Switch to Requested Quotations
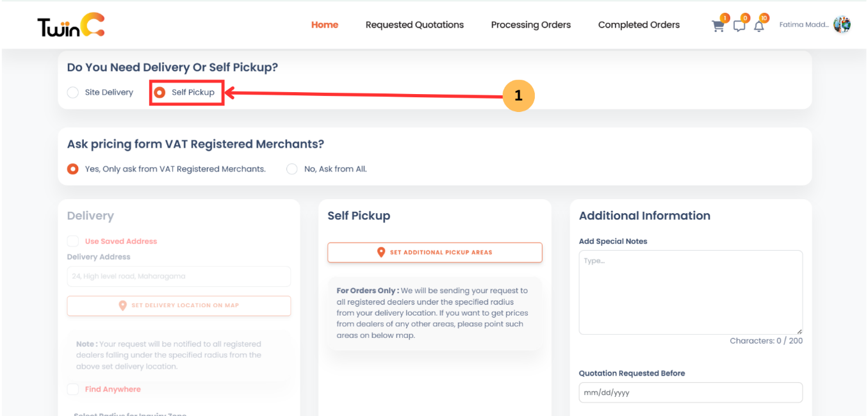The image size is (868, 416). tap(414, 24)
